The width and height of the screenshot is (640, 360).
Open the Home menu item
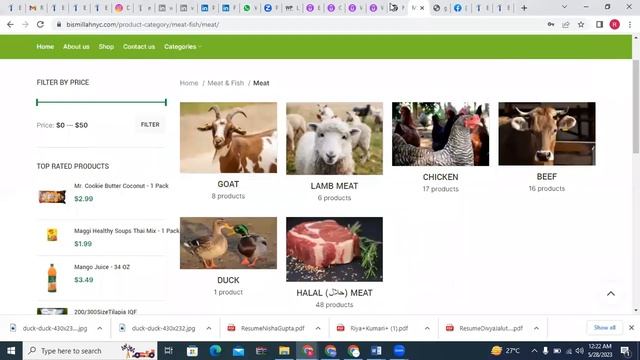click(x=45, y=47)
